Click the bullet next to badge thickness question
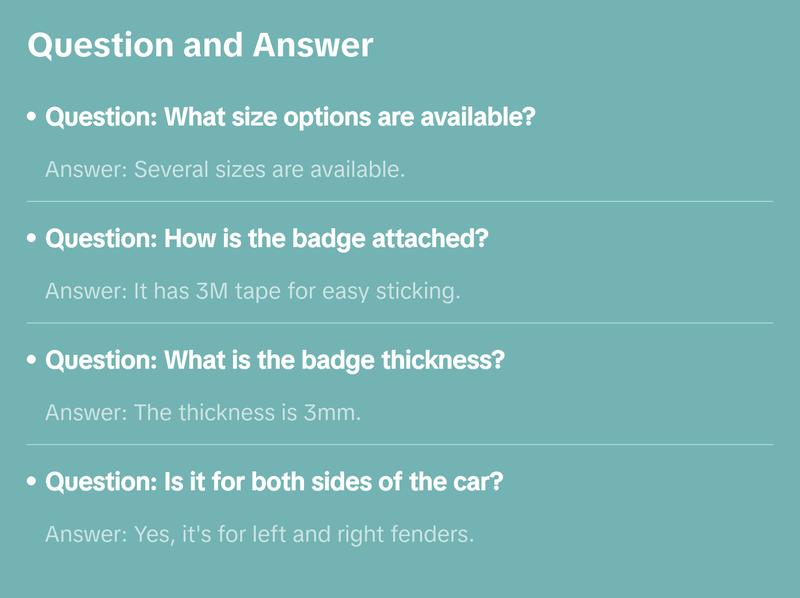The height and width of the screenshot is (598, 800). coord(32,360)
